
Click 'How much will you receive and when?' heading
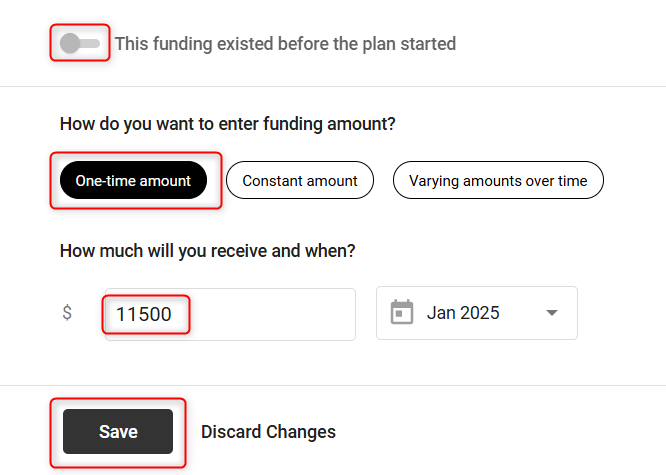click(208, 250)
